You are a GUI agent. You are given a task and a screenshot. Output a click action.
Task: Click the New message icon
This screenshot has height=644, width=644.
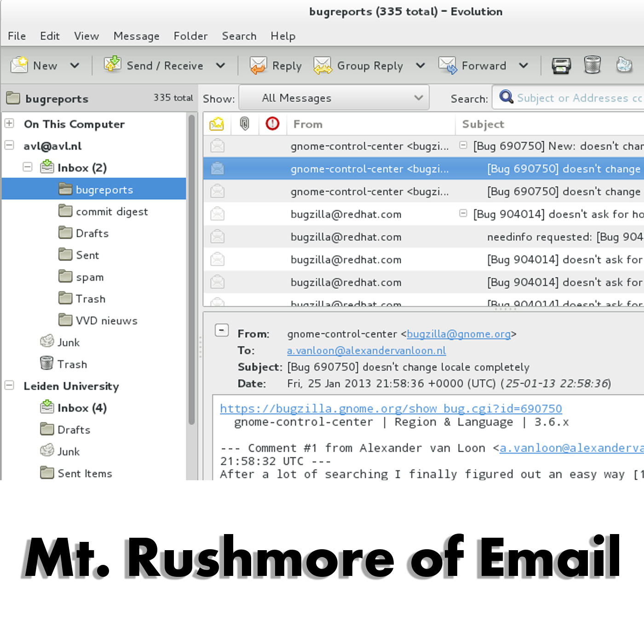pyautogui.click(x=20, y=65)
